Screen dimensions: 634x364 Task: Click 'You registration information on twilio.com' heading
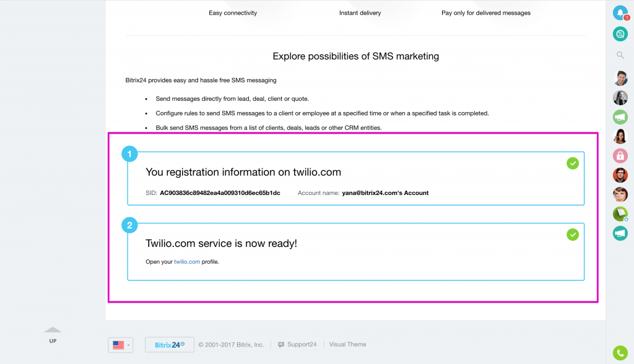(243, 172)
